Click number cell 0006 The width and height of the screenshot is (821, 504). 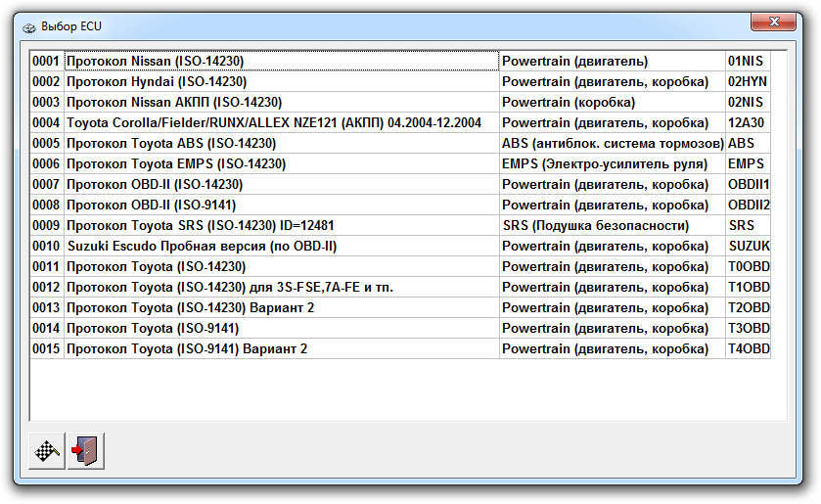click(47, 164)
